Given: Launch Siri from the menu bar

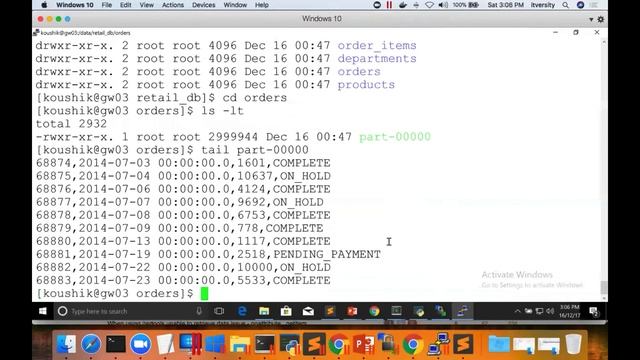Looking at the screenshot, I should point(580,5).
